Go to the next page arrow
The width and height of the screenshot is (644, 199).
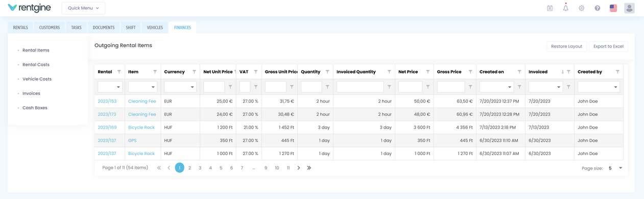(x=299, y=168)
